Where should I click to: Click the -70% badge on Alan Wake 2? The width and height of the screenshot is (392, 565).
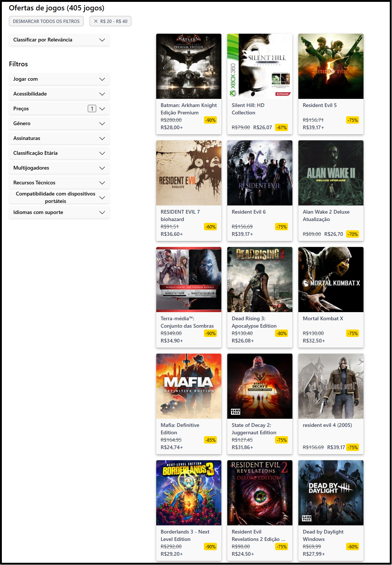click(353, 234)
